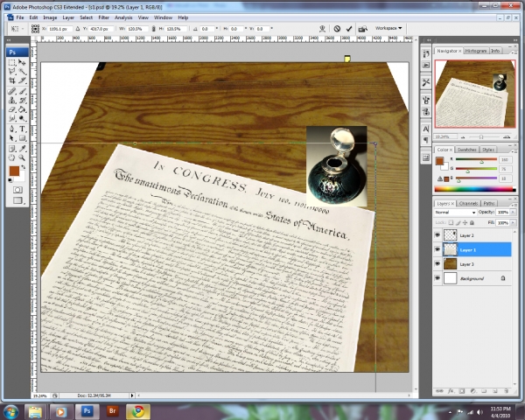The image size is (525, 420).
Task: Click the red (R) color slider
Action: [476, 159]
